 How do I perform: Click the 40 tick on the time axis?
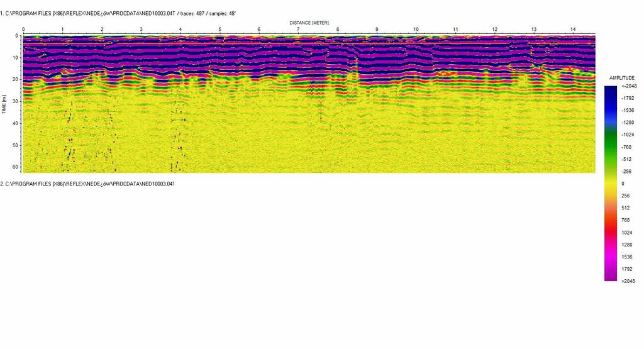coord(15,123)
